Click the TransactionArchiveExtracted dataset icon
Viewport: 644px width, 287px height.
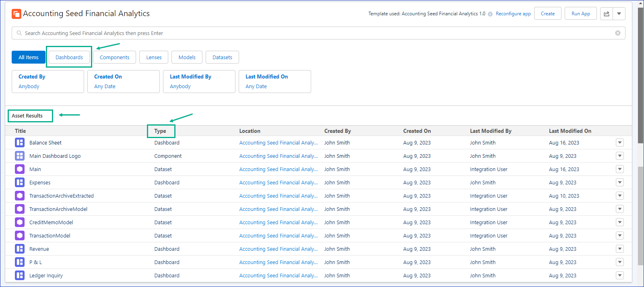click(x=20, y=196)
